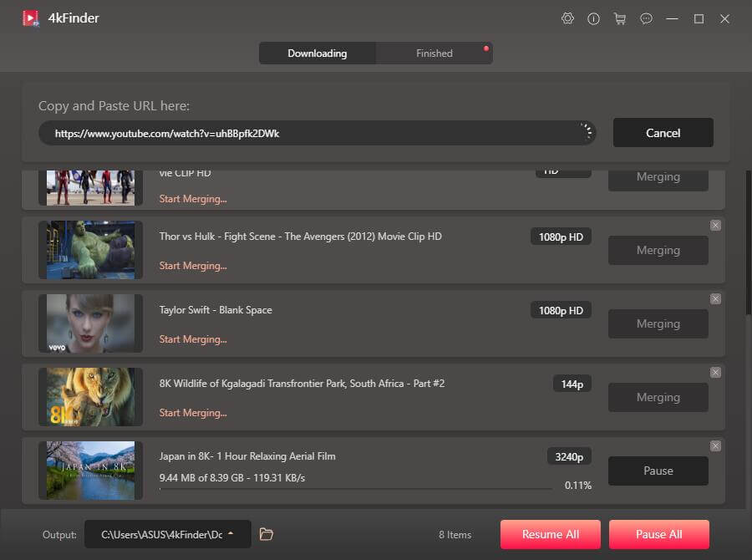Open the purchase cart icon
Screen dimensions: 752x560
(x=620, y=18)
